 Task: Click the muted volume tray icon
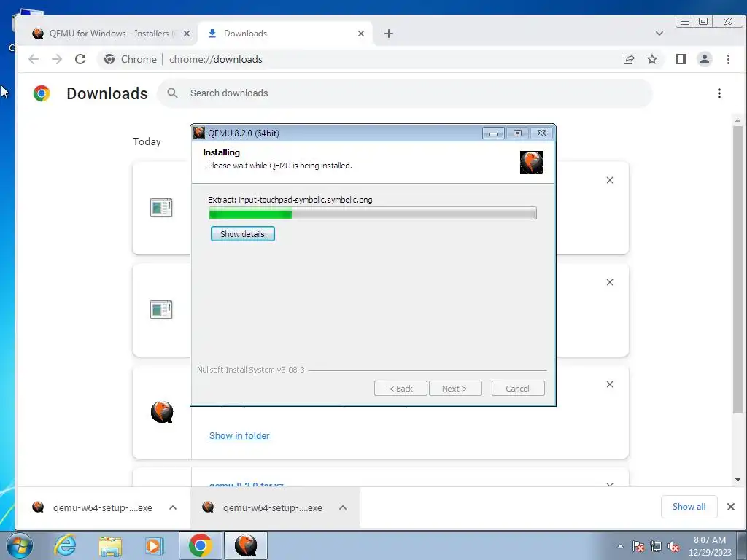(x=673, y=546)
